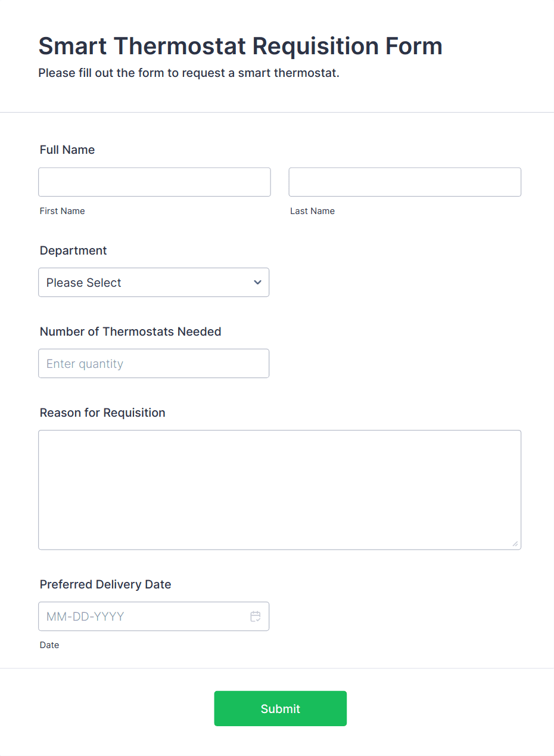Open the calendar picker icon
This screenshot has height=756, width=554.
[256, 616]
